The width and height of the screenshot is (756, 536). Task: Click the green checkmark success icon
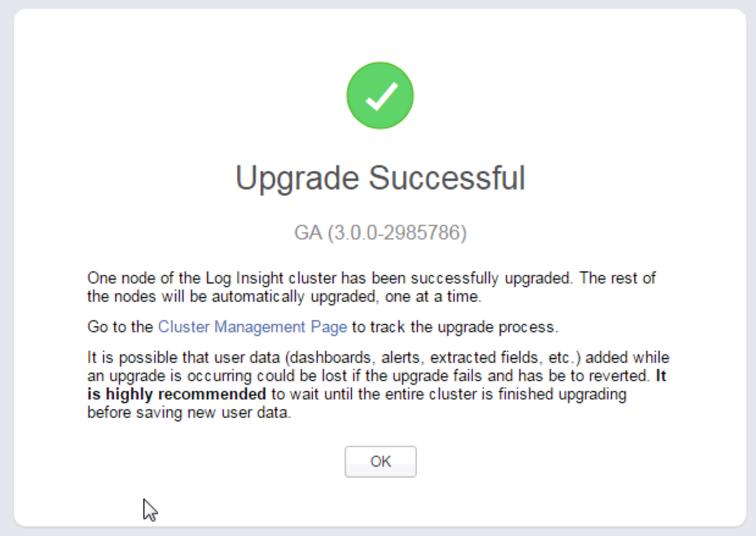pos(380,95)
